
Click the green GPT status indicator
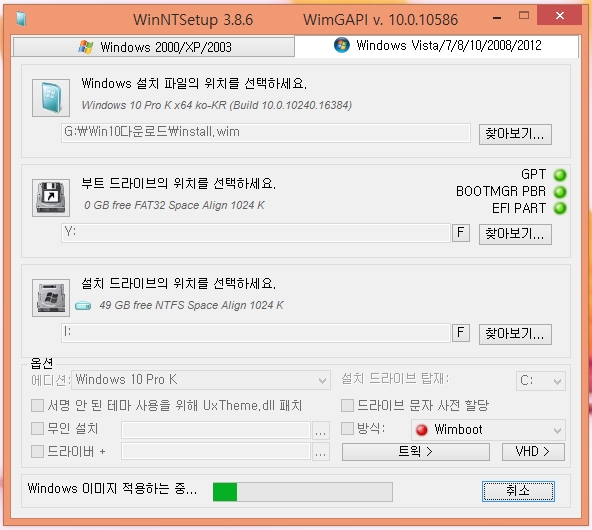(560, 175)
